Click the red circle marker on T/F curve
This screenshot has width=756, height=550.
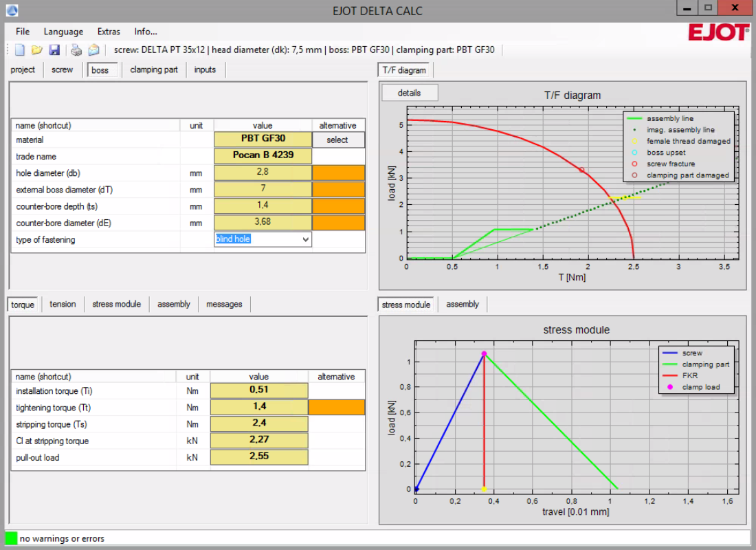[582, 170]
